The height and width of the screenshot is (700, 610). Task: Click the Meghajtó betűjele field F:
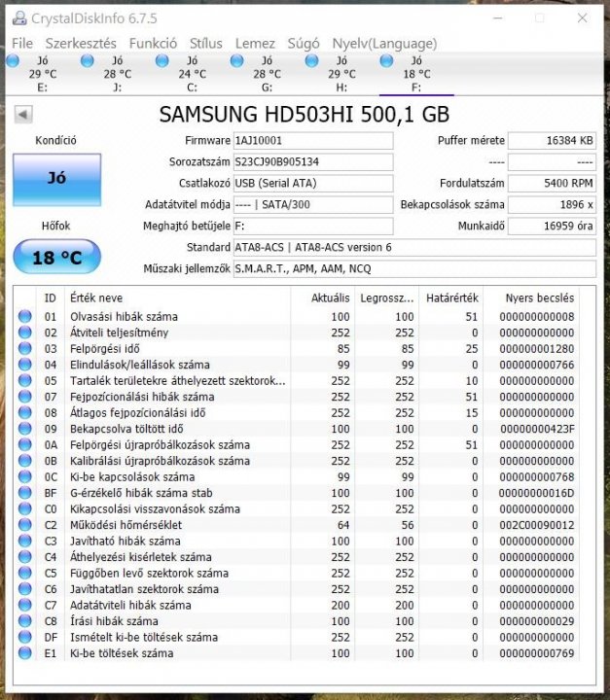(x=313, y=227)
